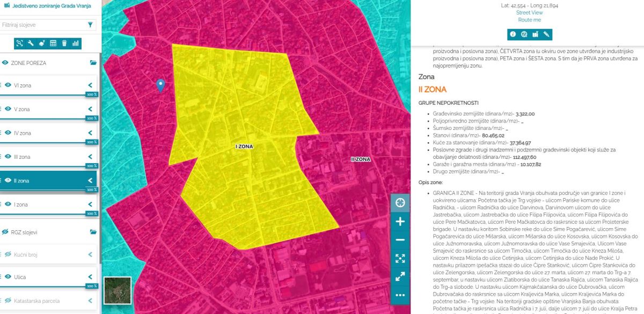The height and width of the screenshot is (314, 644).
Task: Click the wrench settings tool icon
Action: coord(31,43)
